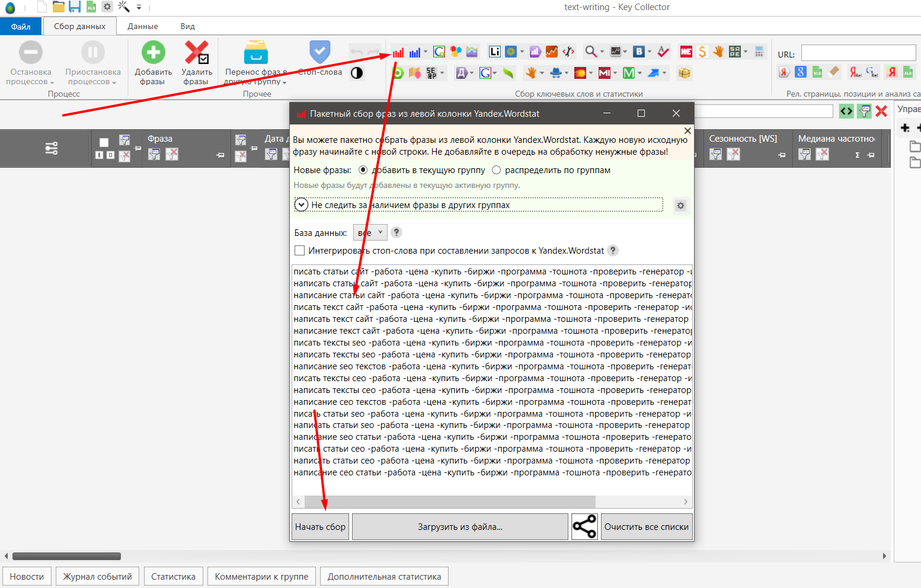Focus the URL input field
Screen dimensions: 921x588
(x=858, y=53)
